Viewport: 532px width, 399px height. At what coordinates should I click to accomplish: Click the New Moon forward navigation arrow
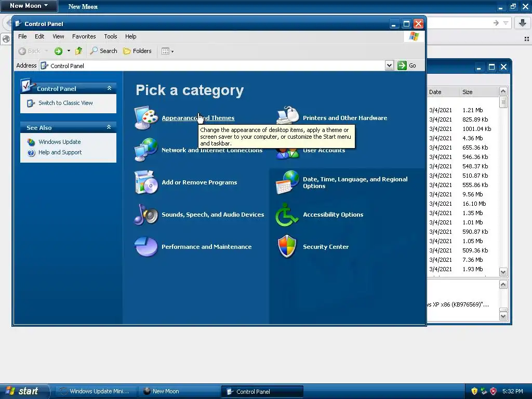[496, 23]
